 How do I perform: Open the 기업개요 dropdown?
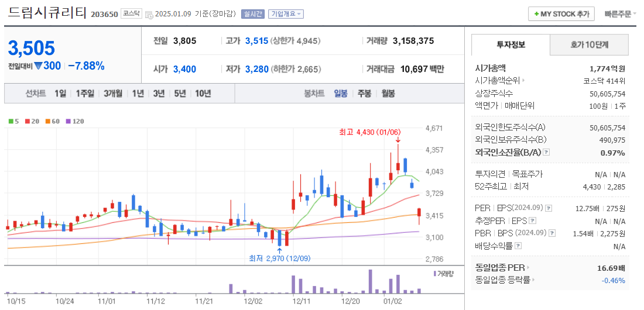286,14
